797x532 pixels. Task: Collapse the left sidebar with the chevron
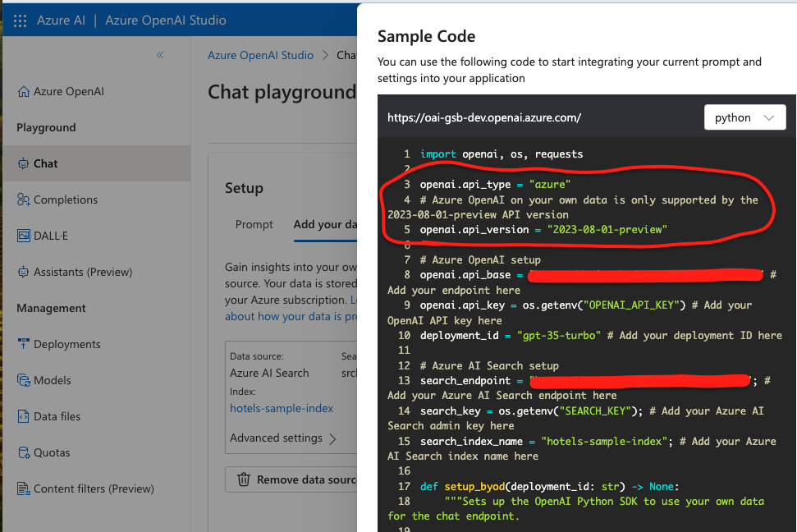pos(160,55)
